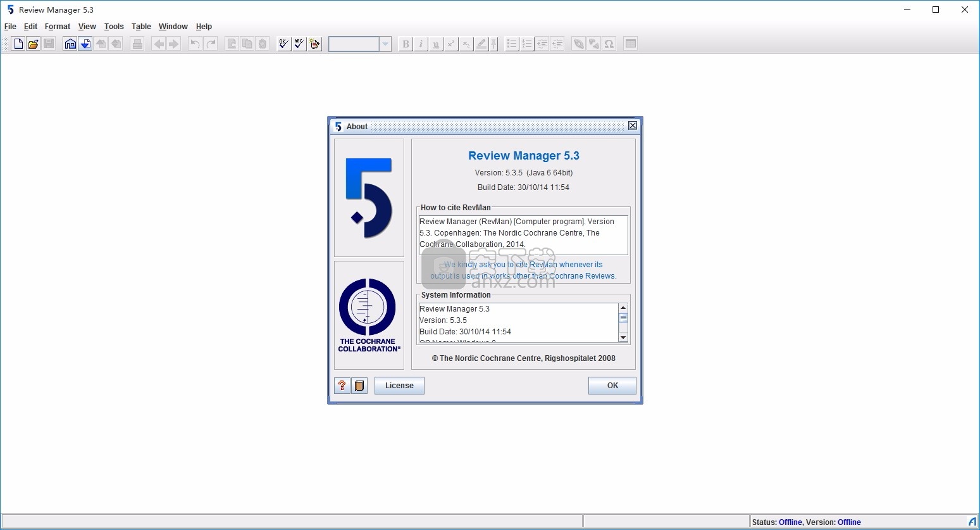The height and width of the screenshot is (530, 980).
Task: Click the large blue 5 RevMan logo
Action: [369, 198]
